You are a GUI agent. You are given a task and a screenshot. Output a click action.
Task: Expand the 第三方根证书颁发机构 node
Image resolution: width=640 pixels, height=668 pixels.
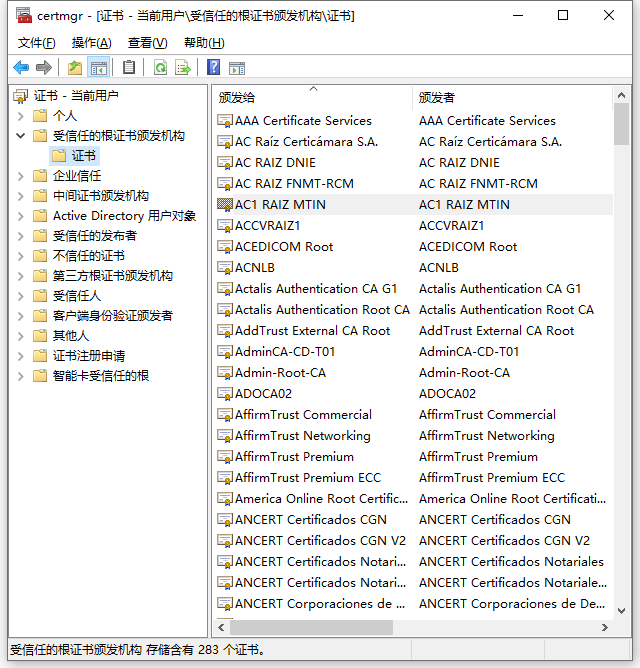[x=20, y=276]
